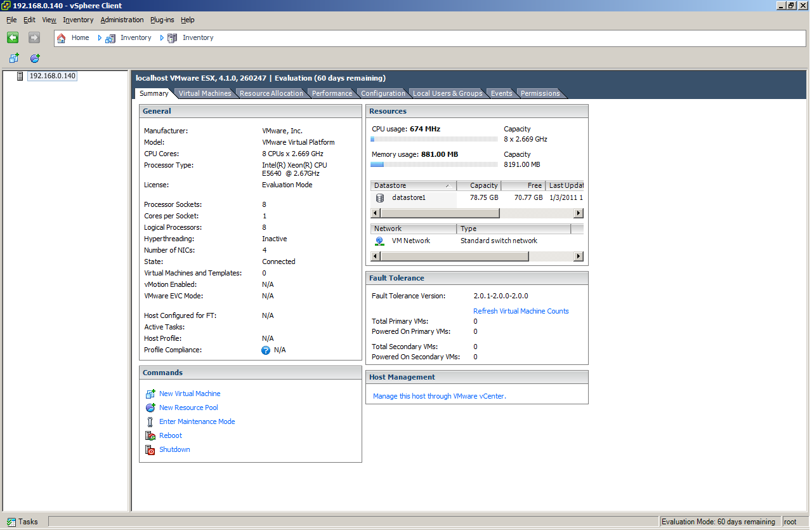The height and width of the screenshot is (530, 812).
Task: Click Home in the navigation breadcrumb
Action: pos(81,38)
